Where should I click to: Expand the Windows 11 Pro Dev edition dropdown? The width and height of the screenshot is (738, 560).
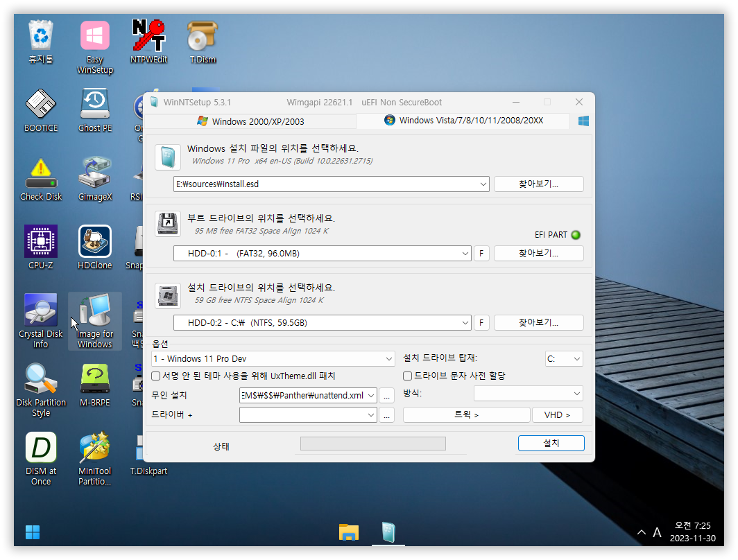389,359
